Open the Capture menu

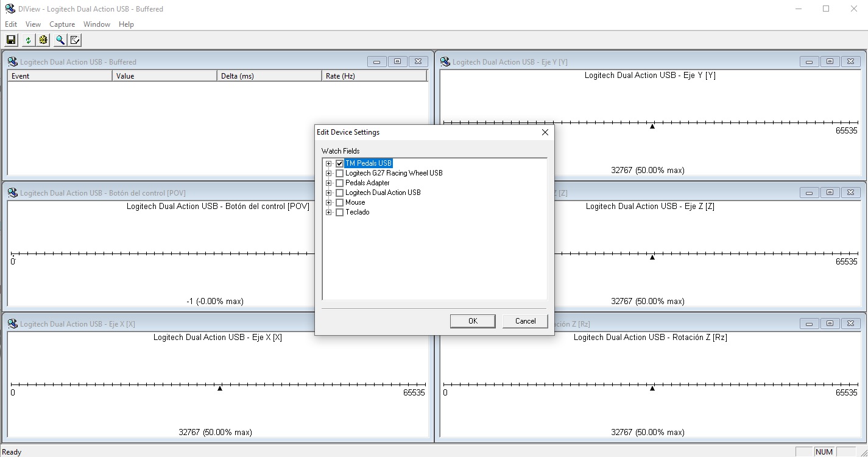point(62,24)
